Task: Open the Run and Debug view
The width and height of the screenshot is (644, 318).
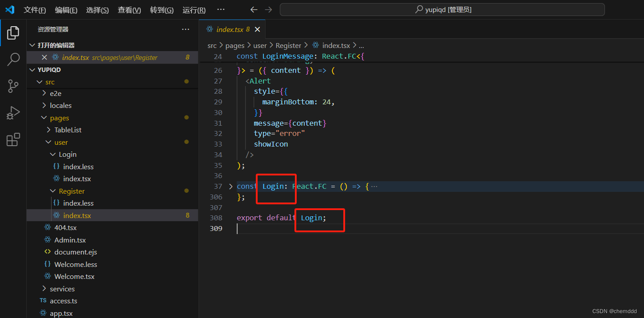Action: [x=13, y=113]
